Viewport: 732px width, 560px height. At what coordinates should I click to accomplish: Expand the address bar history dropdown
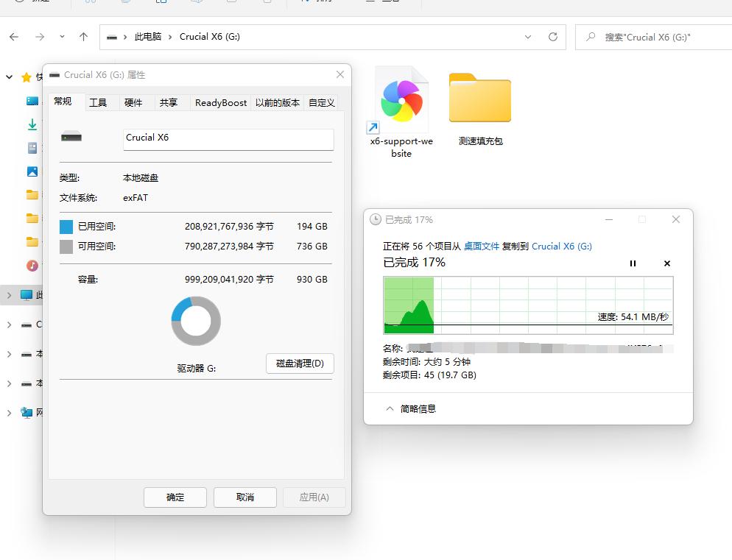[528, 37]
